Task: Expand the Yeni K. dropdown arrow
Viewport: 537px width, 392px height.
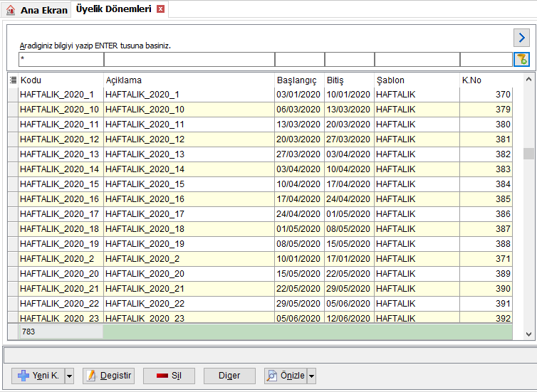Action: (70, 376)
